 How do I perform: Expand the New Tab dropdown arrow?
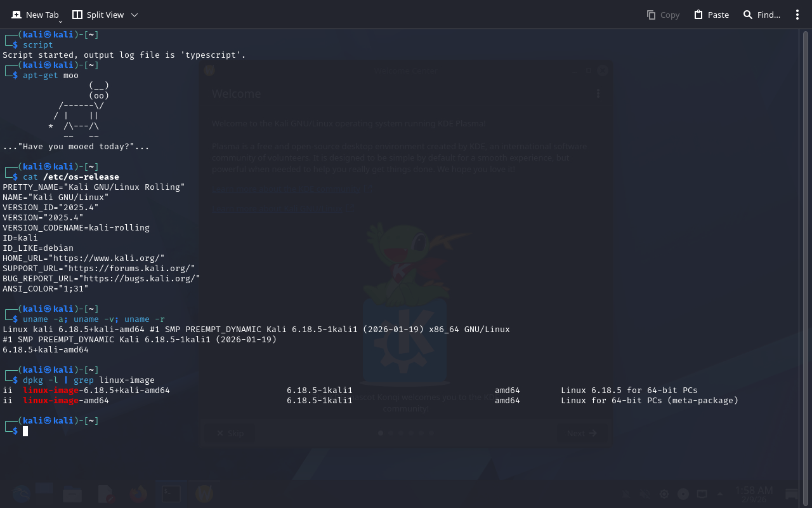tap(60, 22)
